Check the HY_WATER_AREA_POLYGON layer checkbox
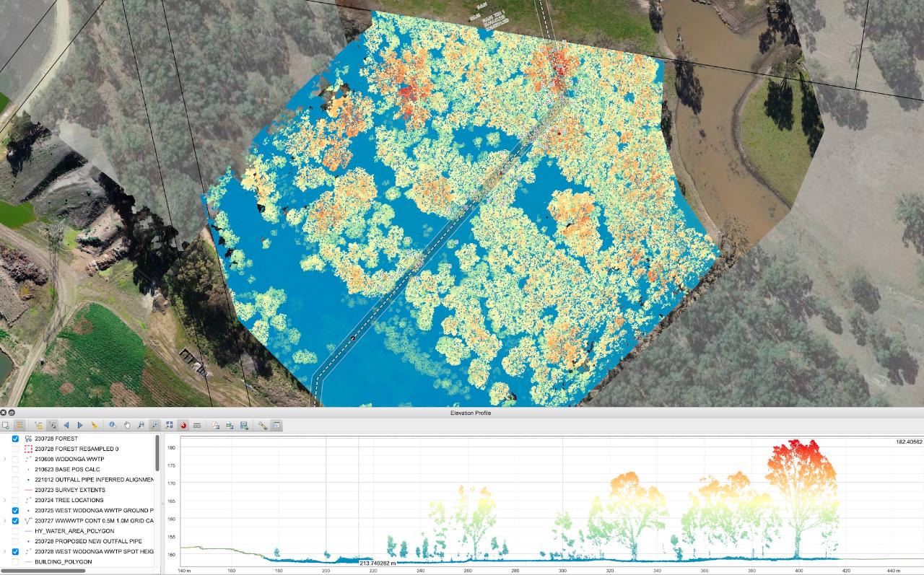The height and width of the screenshot is (575, 924). click(15, 531)
